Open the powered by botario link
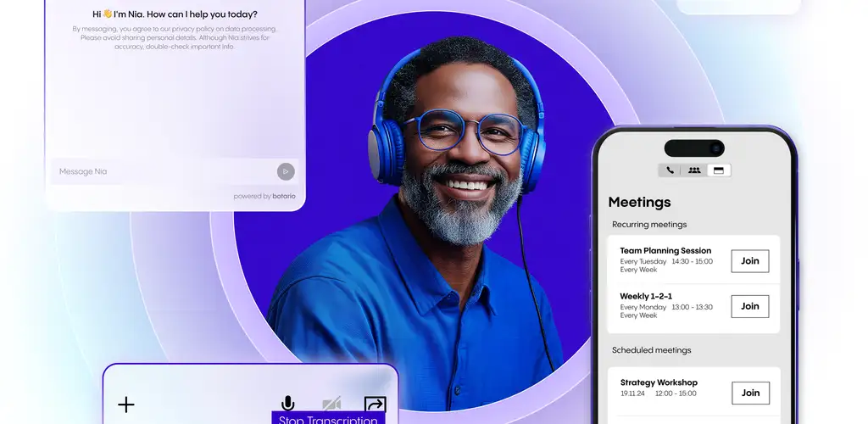This screenshot has height=424, width=868. 264,196
